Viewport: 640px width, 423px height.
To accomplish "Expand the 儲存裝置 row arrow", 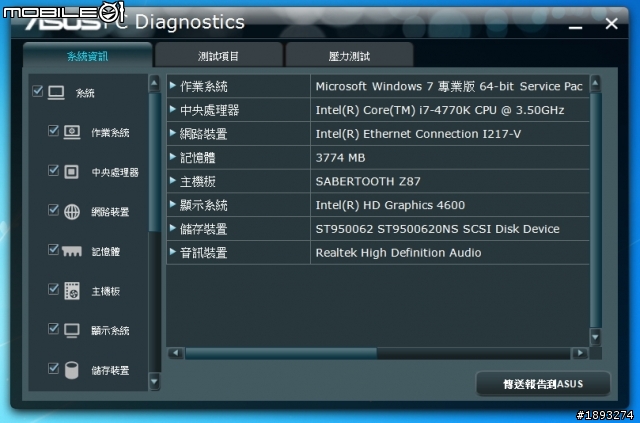I will [x=173, y=228].
